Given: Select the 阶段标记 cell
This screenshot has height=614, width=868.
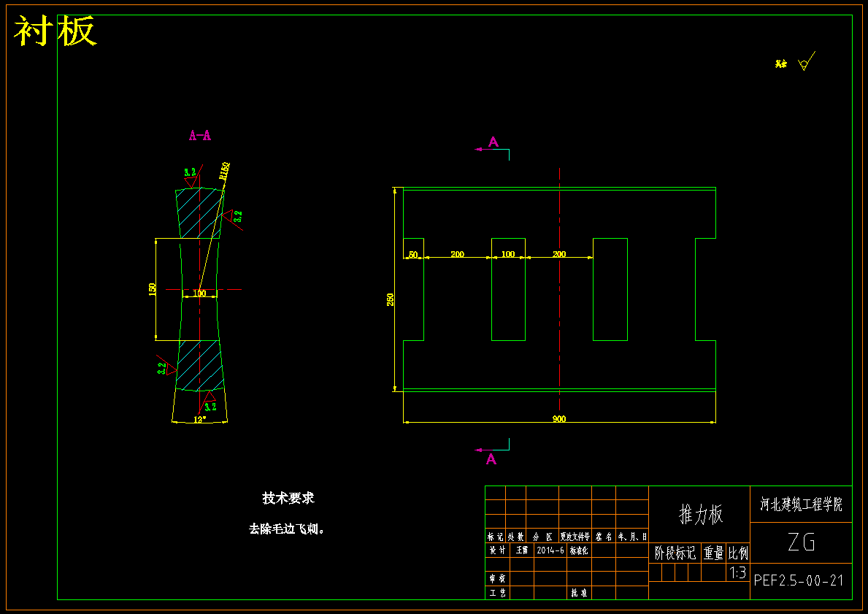Looking at the screenshot, I should pyautogui.click(x=675, y=553).
